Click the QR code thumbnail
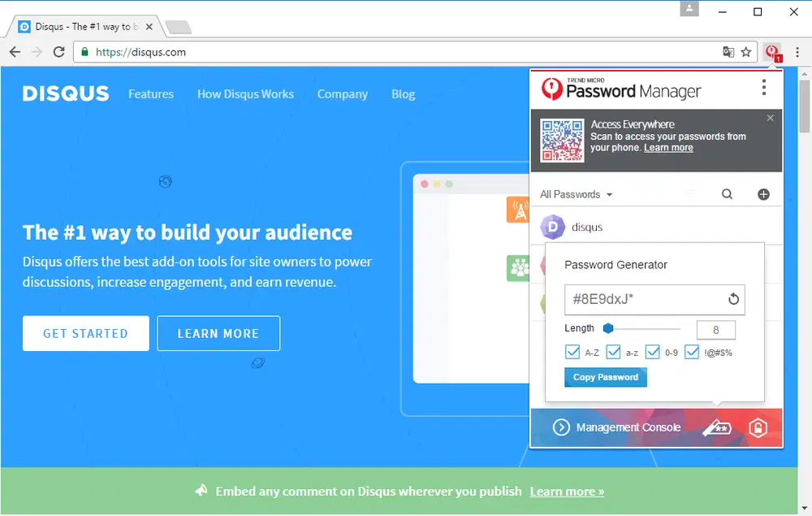The image size is (812, 516). (562, 141)
